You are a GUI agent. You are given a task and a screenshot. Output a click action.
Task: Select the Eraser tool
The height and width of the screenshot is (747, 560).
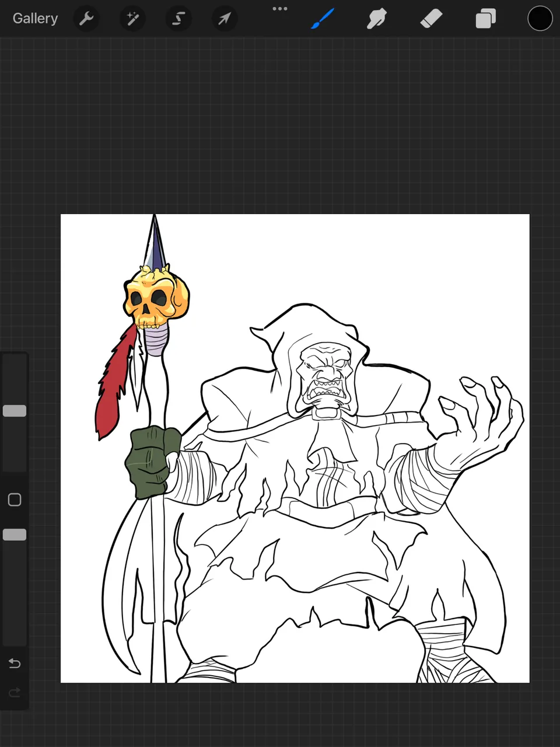(x=431, y=19)
